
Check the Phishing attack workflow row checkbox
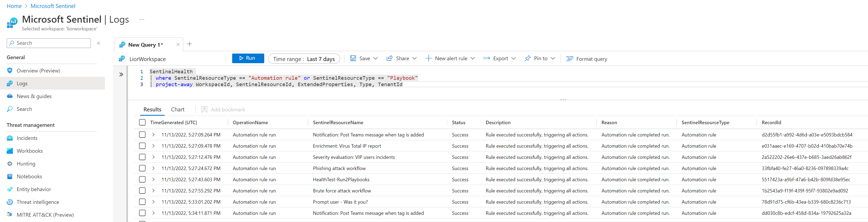[142, 168]
